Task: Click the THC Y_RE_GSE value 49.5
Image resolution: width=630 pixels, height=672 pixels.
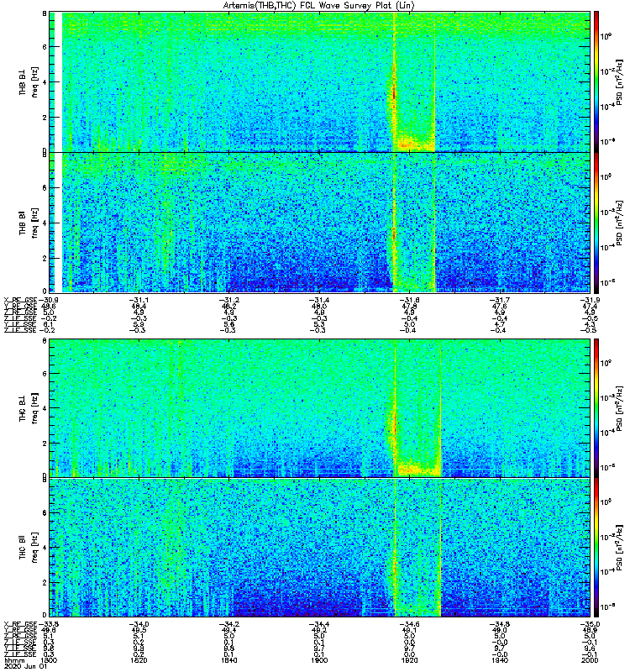Action: coord(139,631)
